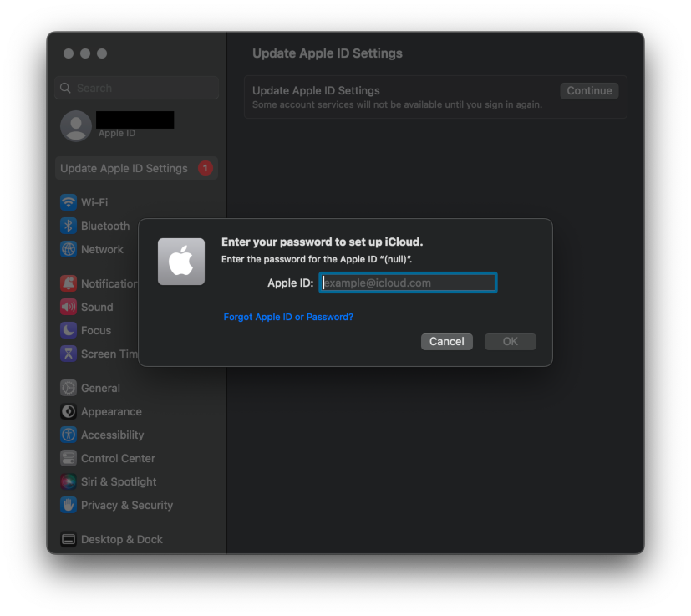
Task: Click the General gear icon
Action: coord(68,388)
